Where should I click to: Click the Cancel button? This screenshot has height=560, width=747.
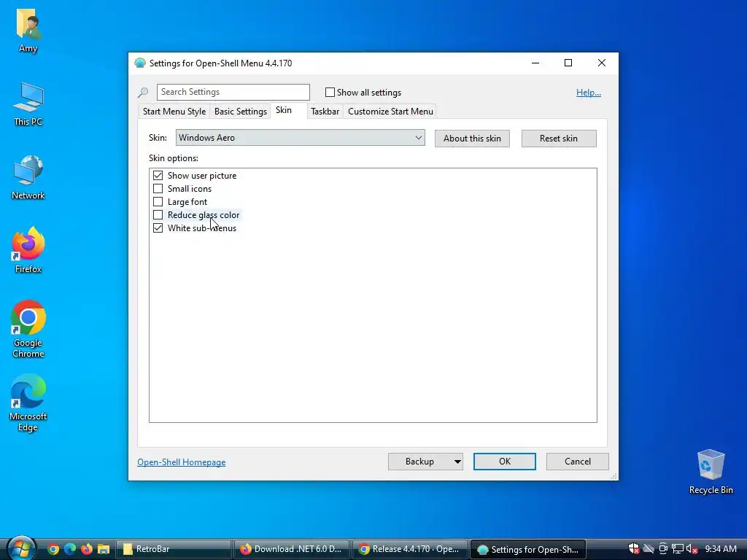click(x=578, y=462)
